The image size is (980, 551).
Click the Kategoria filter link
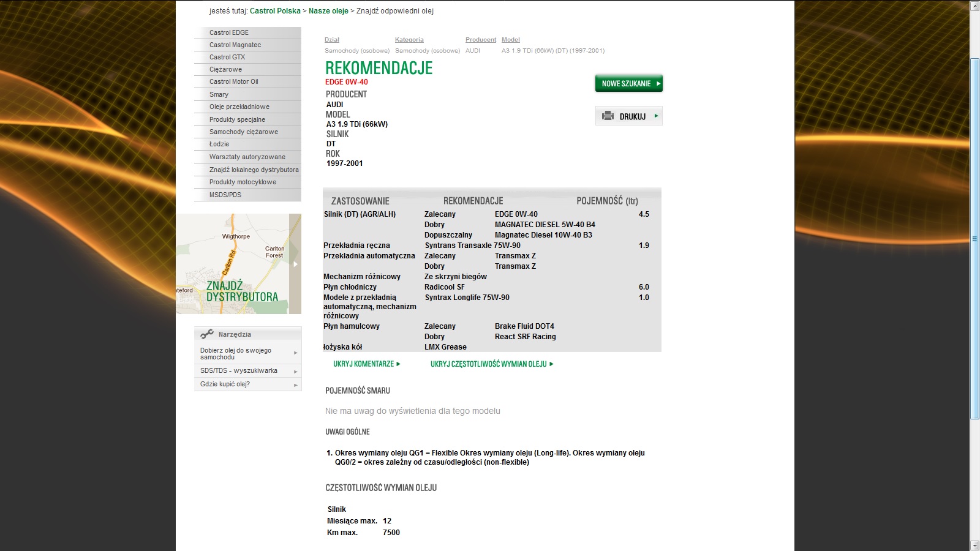pos(409,40)
